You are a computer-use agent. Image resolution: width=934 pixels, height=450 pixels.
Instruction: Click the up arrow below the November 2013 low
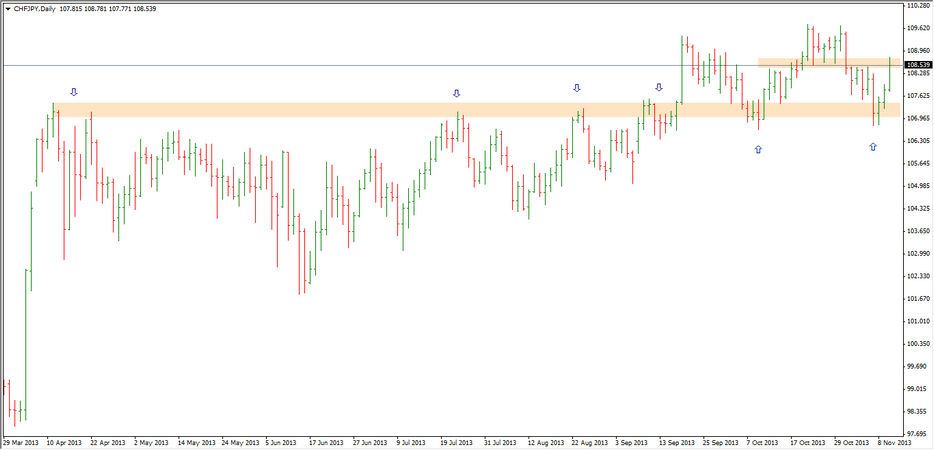(873, 146)
